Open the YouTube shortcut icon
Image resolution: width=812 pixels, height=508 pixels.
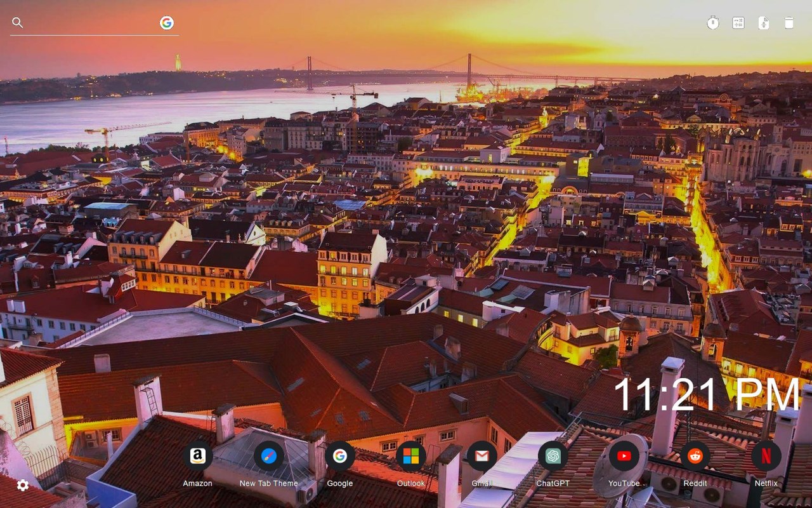point(624,456)
